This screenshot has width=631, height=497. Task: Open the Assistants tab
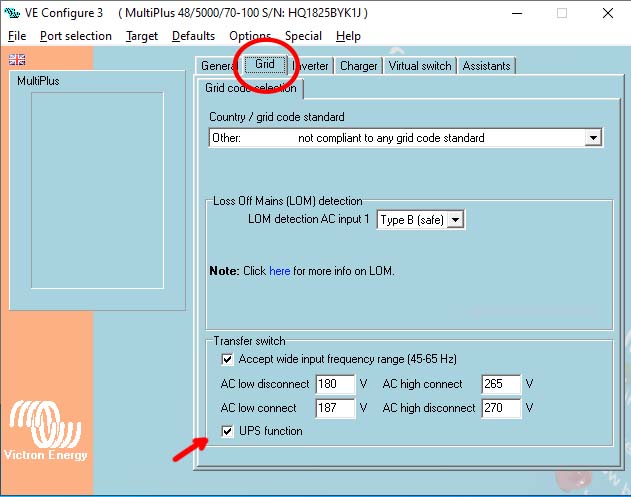[x=487, y=66]
